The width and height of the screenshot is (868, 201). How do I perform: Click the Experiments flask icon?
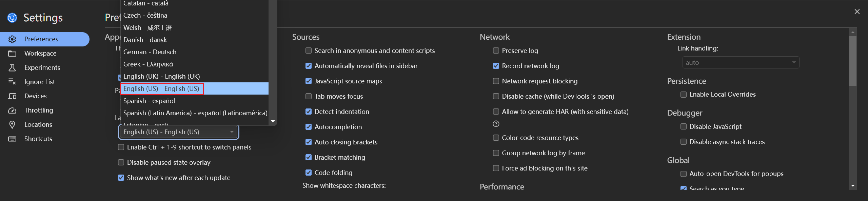(x=12, y=68)
